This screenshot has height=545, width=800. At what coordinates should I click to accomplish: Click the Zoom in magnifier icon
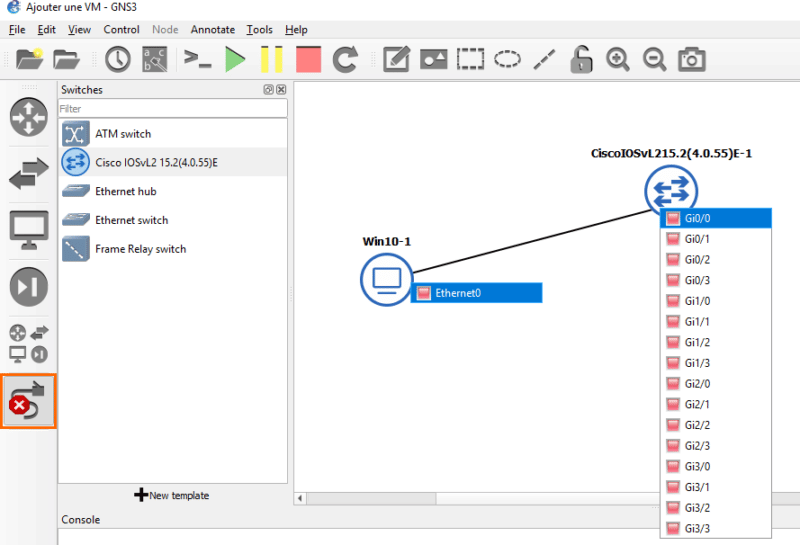tap(618, 59)
